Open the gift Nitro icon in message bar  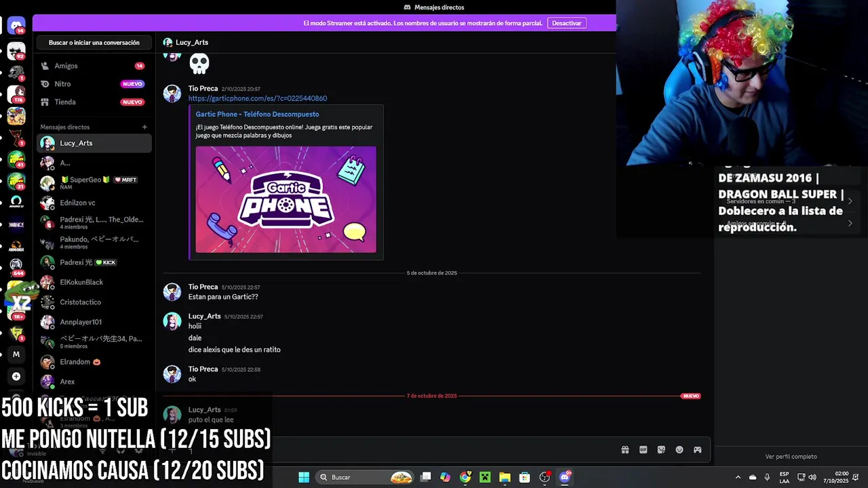(x=625, y=450)
